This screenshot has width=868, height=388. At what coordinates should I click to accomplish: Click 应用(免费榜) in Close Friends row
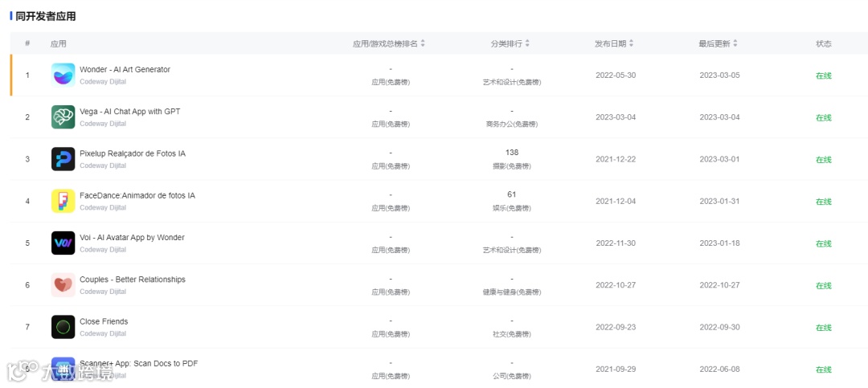pyautogui.click(x=391, y=335)
